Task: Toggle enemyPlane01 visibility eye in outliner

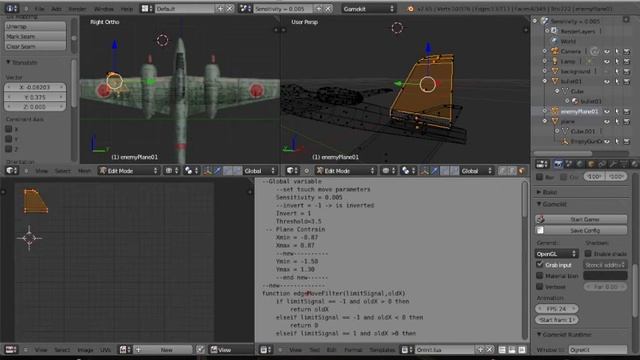Action: point(607,111)
